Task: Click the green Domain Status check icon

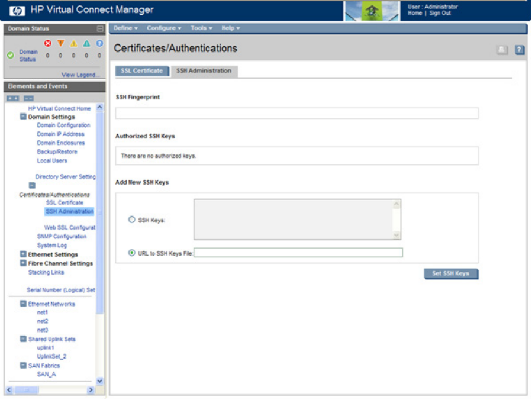Action: 11,55
